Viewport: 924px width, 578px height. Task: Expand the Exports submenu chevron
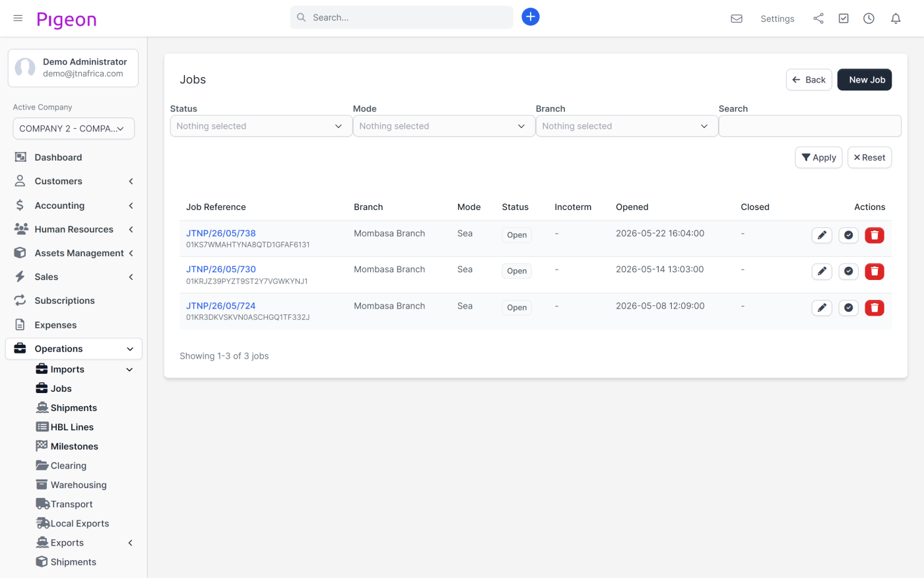tap(130, 543)
